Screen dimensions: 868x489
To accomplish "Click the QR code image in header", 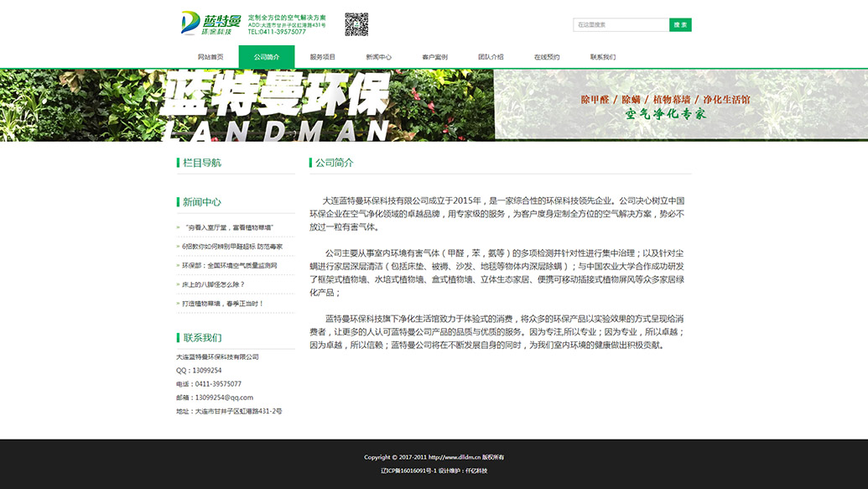I will (356, 24).
